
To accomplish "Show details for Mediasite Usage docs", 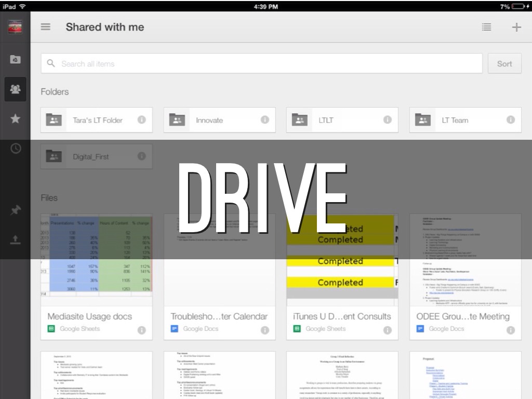I will pyautogui.click(x=141, y=330).
